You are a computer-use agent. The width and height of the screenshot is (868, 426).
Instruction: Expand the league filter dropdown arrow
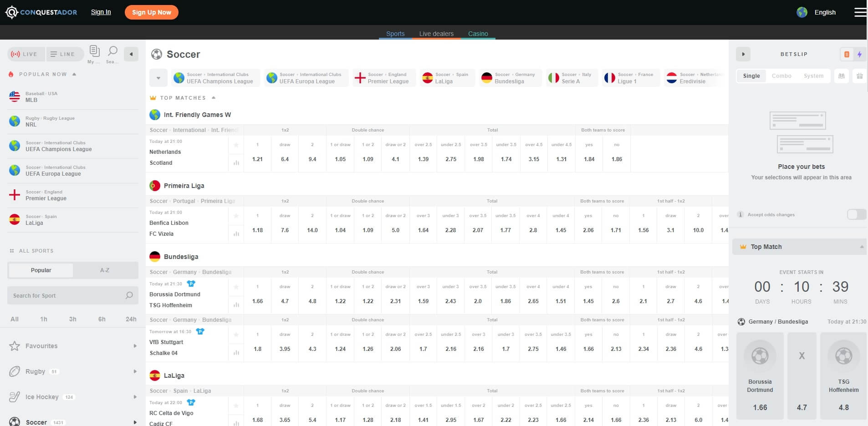tap(158, 78)
